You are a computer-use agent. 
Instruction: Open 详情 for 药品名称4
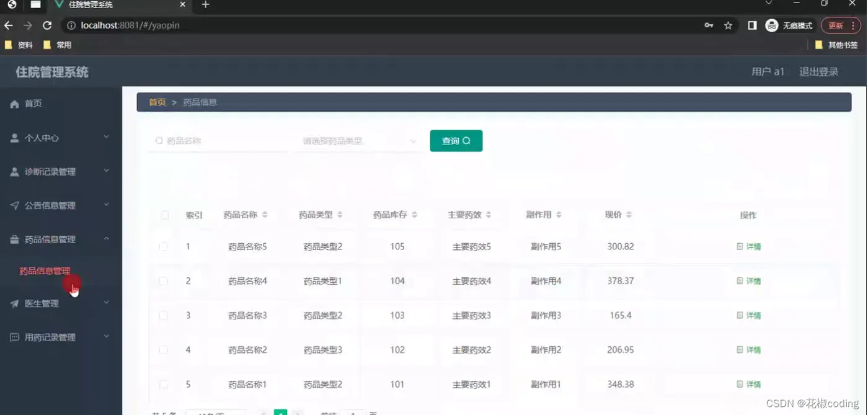(x=748, y=281)
